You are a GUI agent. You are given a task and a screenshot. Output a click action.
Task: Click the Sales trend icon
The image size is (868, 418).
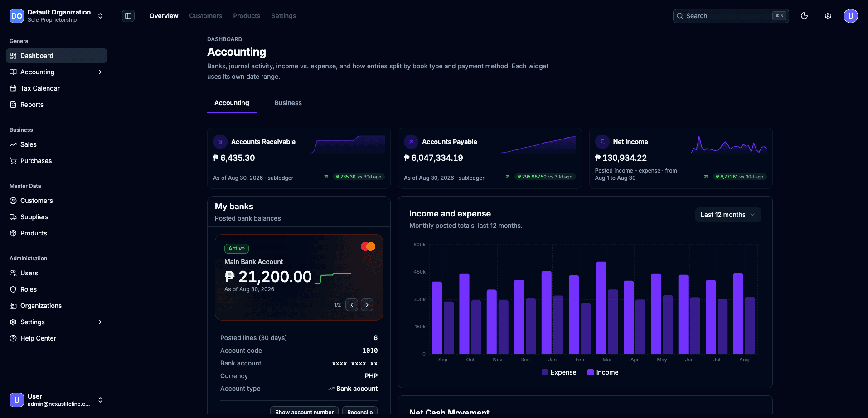click(13, 144)
